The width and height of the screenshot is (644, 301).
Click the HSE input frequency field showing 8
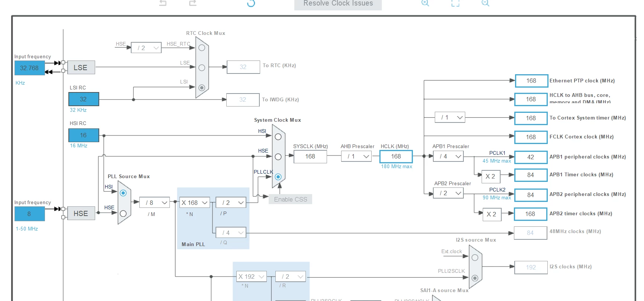[29, 214]
